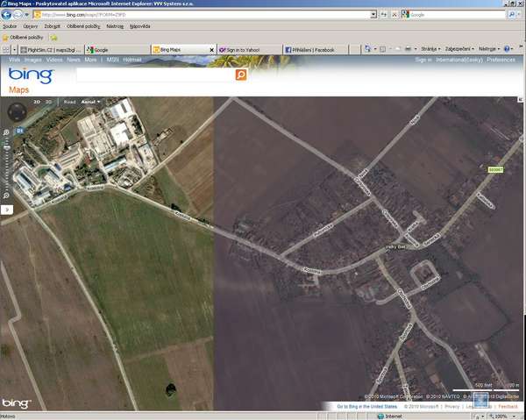Image resolution: width=526 pixels, height=420 pixels.
Task: Switch to the Google tab
Action: tap(117, 50)
